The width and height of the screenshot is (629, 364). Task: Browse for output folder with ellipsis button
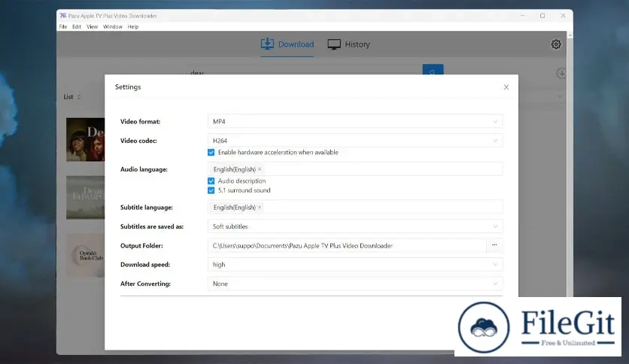point(494,245)
